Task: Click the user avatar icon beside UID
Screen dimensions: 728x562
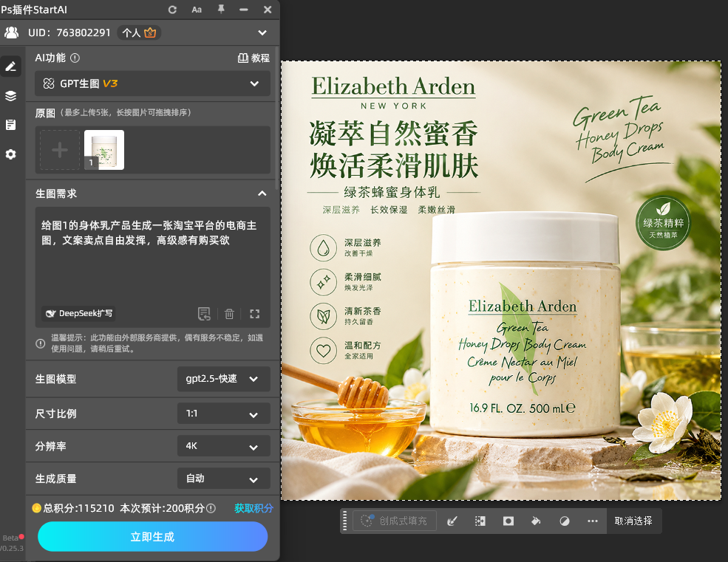Action: click(x=12, y=32)
